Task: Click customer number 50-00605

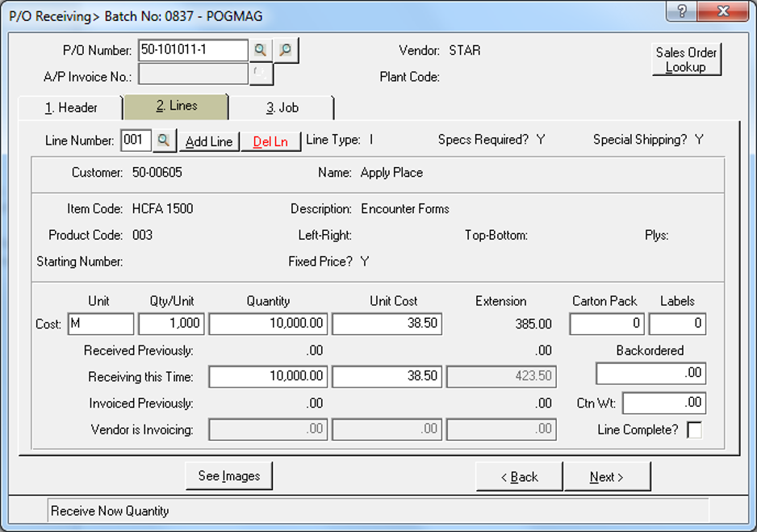Action: 157,173
